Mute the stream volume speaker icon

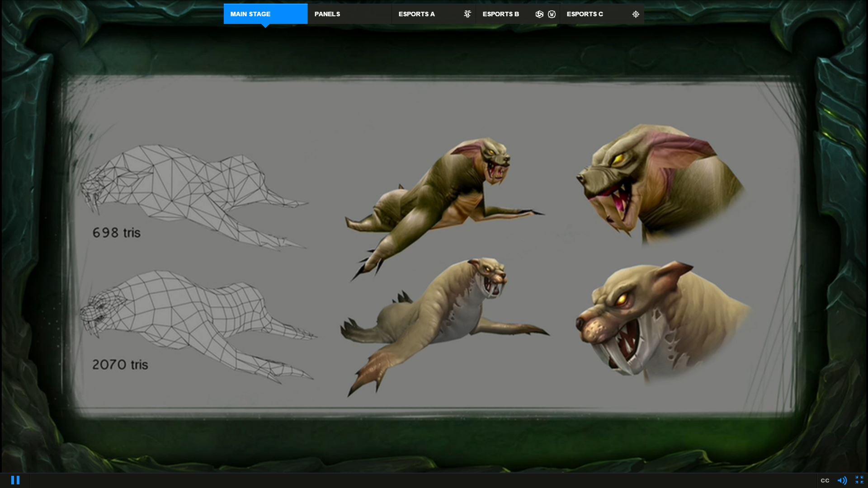pos(842,480)
